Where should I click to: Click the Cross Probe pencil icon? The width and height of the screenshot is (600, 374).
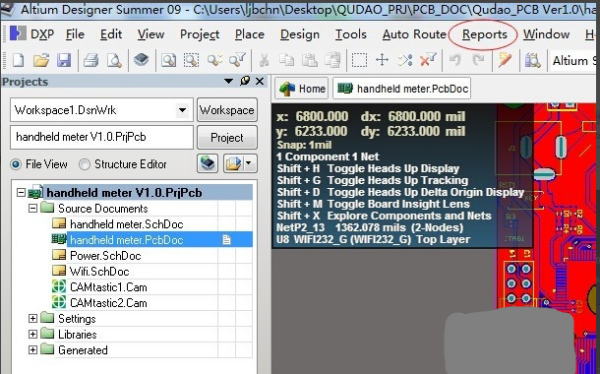point(505,60)
